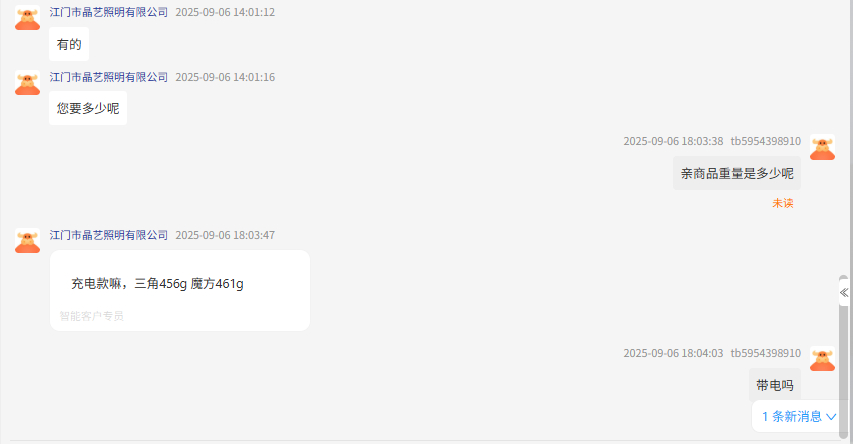
Task: Open the 江门市晶艺照明有限公司 name at 14:01:16
Action: pyautogui.click(x=109, y=77)
